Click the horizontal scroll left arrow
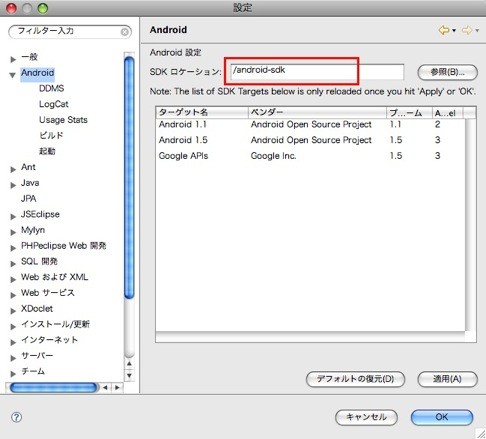Screen dimensions: 486x439 (105, 387)
